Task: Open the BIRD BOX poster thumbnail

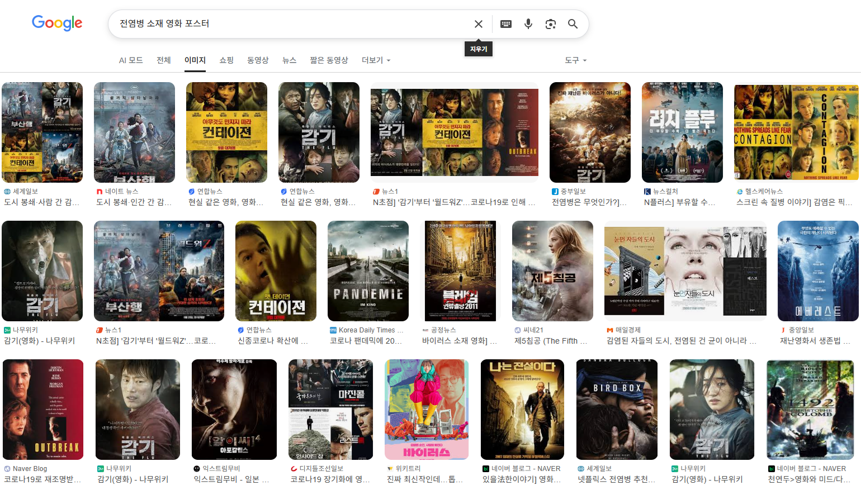Action: click(617, 410)
